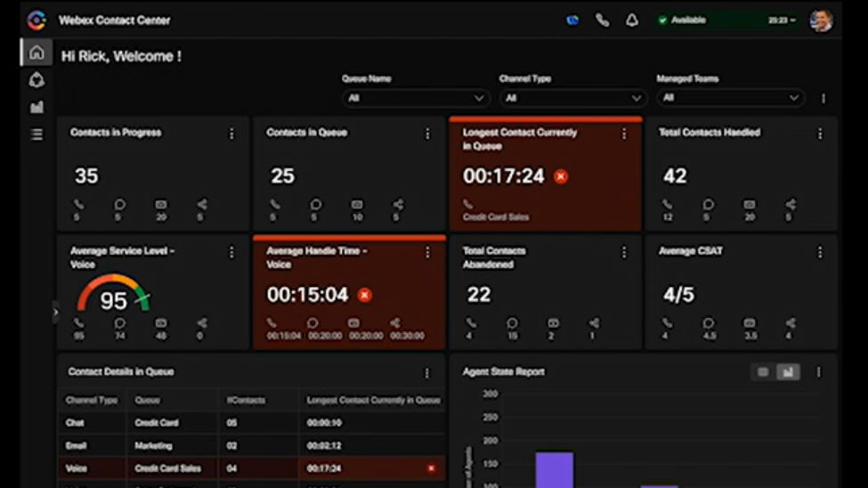This screenshot has width=868, height=488.
Task: Click phone icon in Total Contacts Handled card
Action: 667,205
